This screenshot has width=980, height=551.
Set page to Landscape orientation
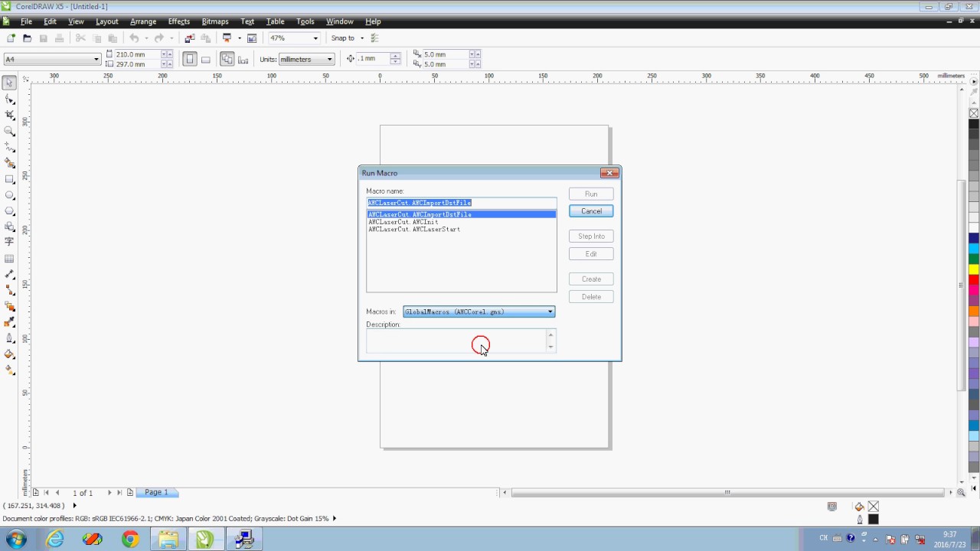[206, 59]
